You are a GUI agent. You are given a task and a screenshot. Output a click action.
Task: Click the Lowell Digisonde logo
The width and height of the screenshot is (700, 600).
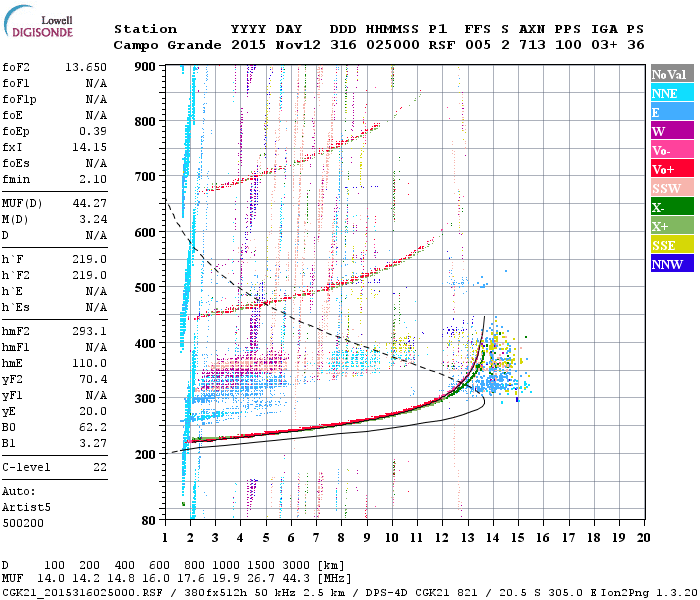[38, 21]
